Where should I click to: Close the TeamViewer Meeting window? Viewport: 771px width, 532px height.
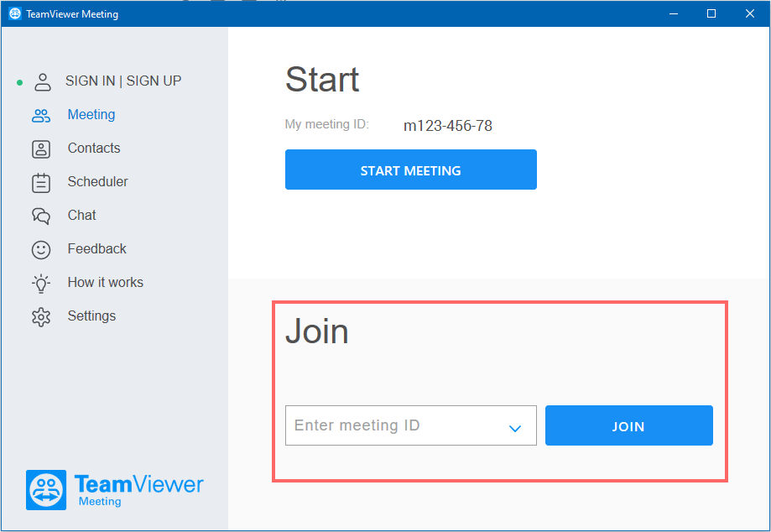coord(749,13)
